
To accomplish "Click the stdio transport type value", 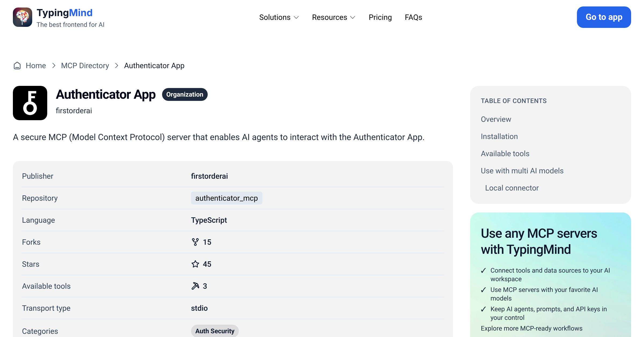I will point(199,308).
